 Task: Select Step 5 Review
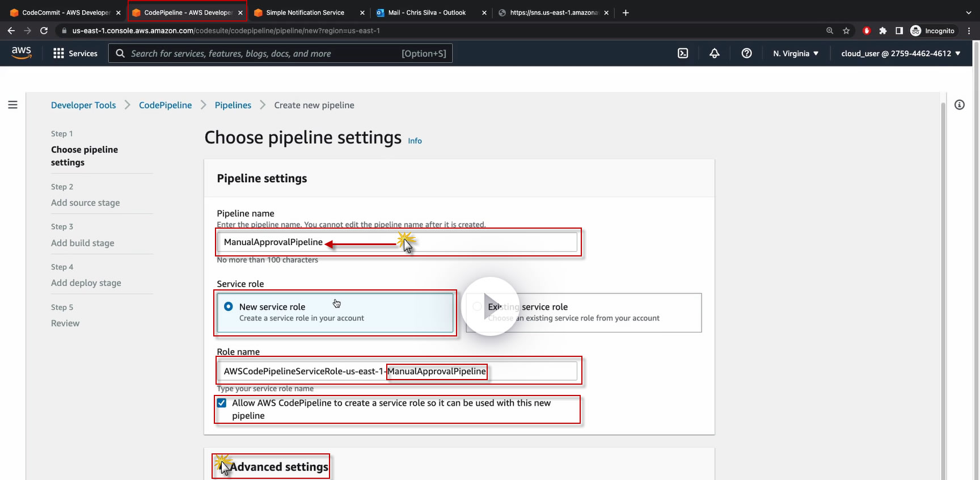click(65, 323)
